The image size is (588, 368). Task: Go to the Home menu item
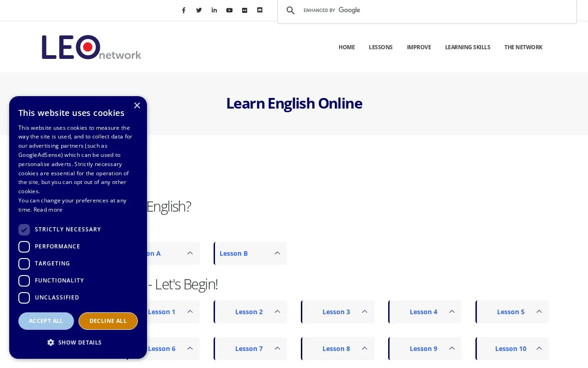pyautogui.click(x=347, y=47)
